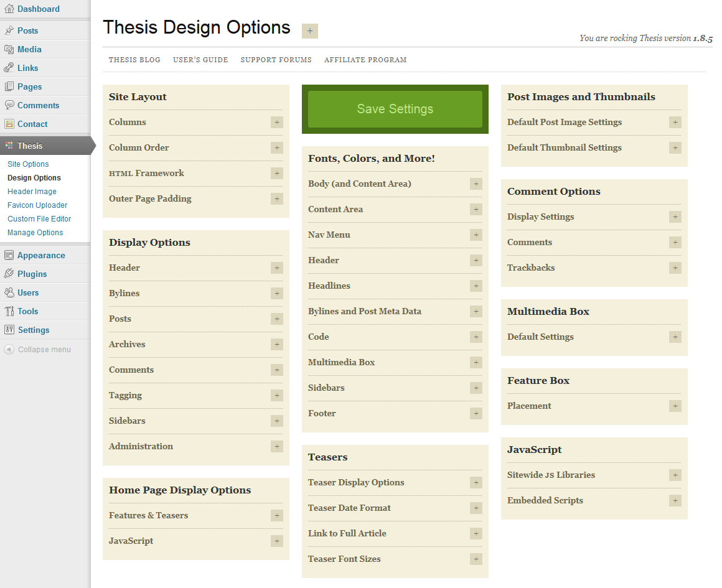Image resolution: width=722 pixels, height=588 pixels.
Task: Open Dashboard via its house icon
Action: point(9,9)
